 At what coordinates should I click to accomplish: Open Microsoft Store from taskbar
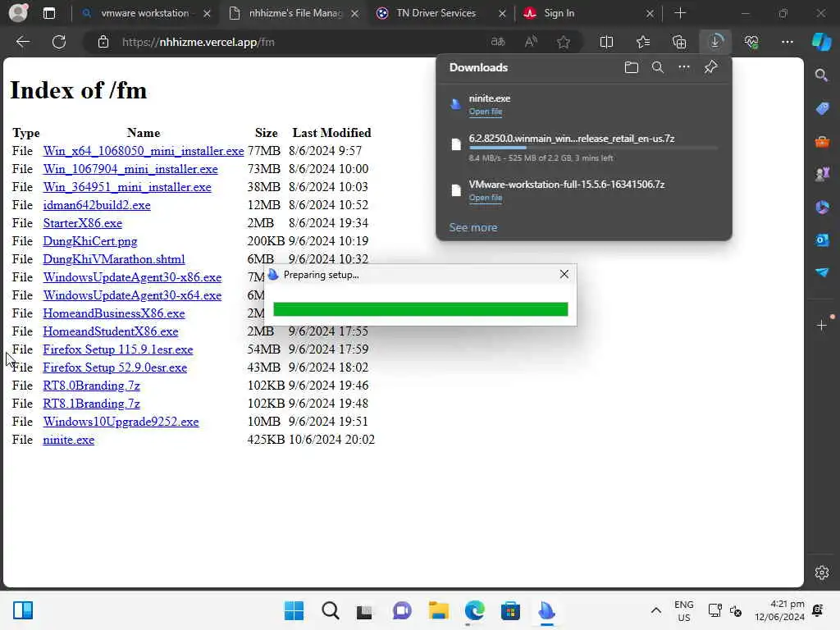pos(510,610)
